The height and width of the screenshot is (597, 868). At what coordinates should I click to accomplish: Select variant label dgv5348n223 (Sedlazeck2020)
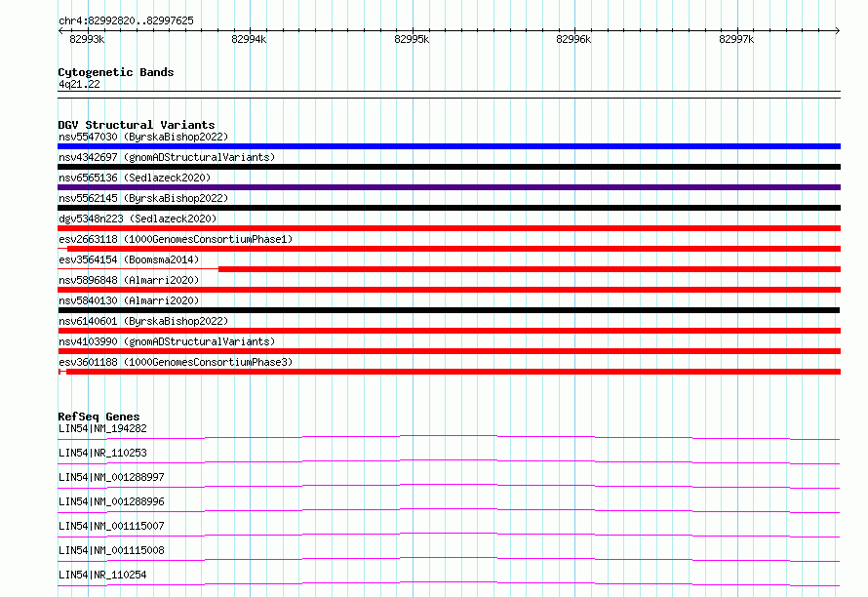(x=138, y=219)
